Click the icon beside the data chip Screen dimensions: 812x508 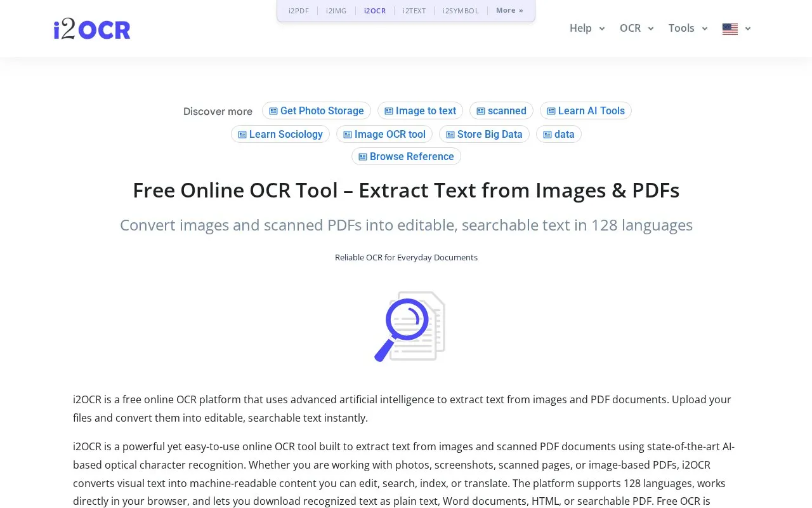click(547, 135)
